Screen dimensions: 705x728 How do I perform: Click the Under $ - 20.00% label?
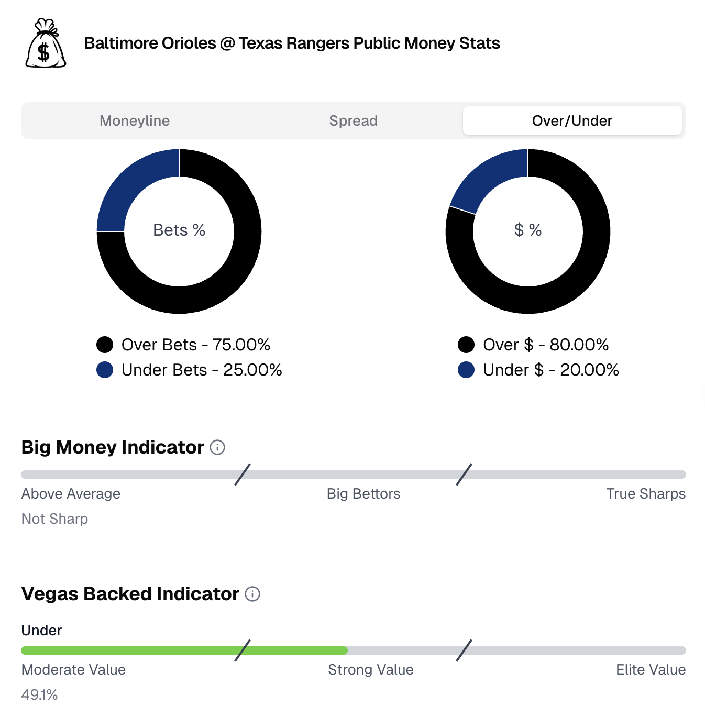(551, 370)
